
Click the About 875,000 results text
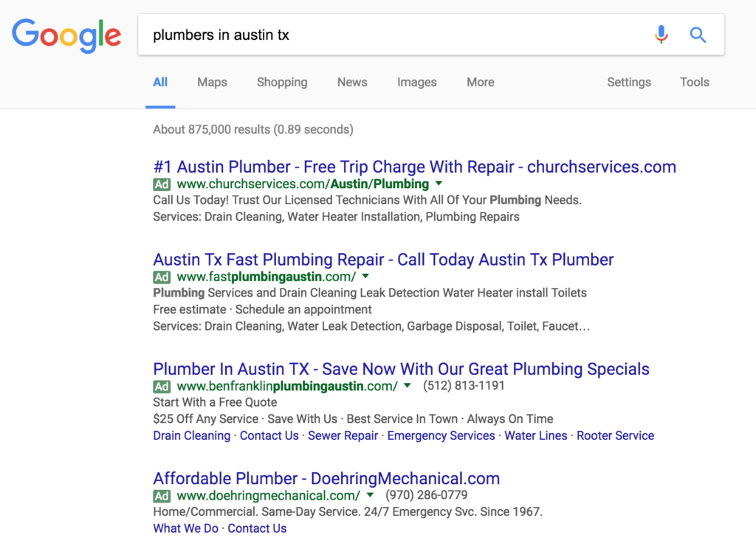pyautogui.click(x=253, y=130)
